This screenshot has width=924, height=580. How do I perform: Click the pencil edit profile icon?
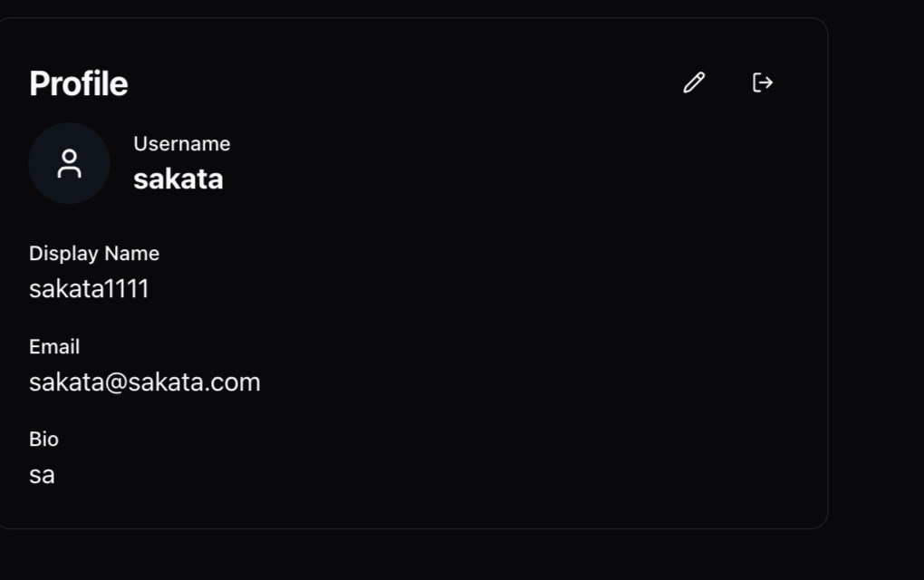tap(694, 82)
